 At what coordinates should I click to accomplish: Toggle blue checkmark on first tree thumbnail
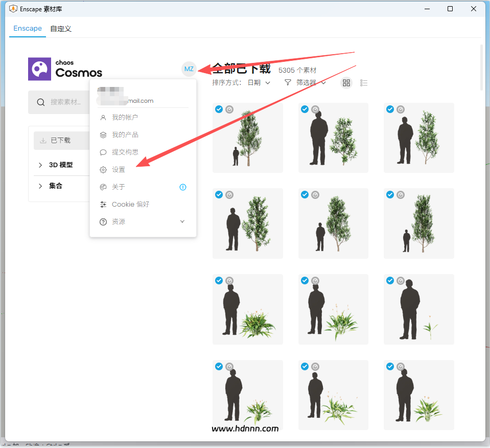[219, 109]
